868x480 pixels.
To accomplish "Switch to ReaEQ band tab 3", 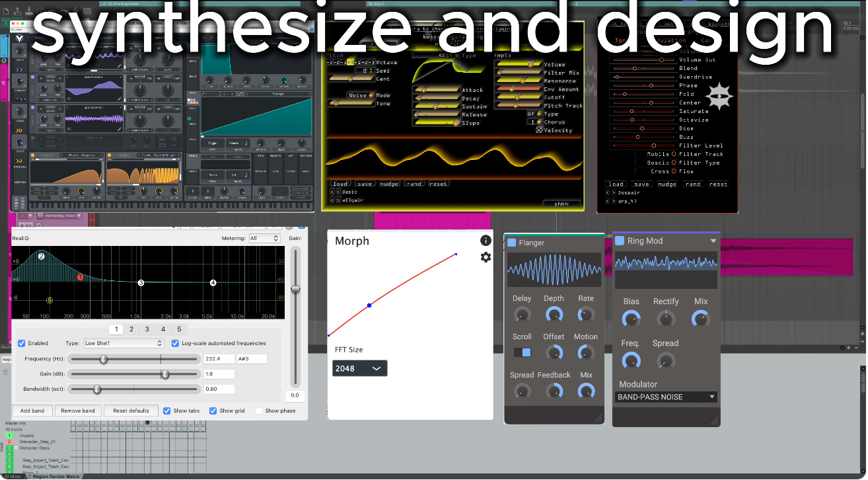I will tap(147, 329).
